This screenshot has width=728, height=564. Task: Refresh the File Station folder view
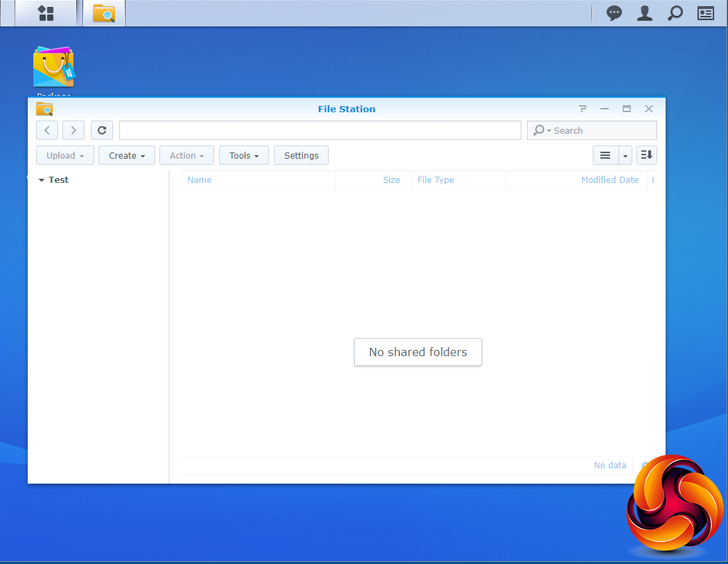click(102, 130)
